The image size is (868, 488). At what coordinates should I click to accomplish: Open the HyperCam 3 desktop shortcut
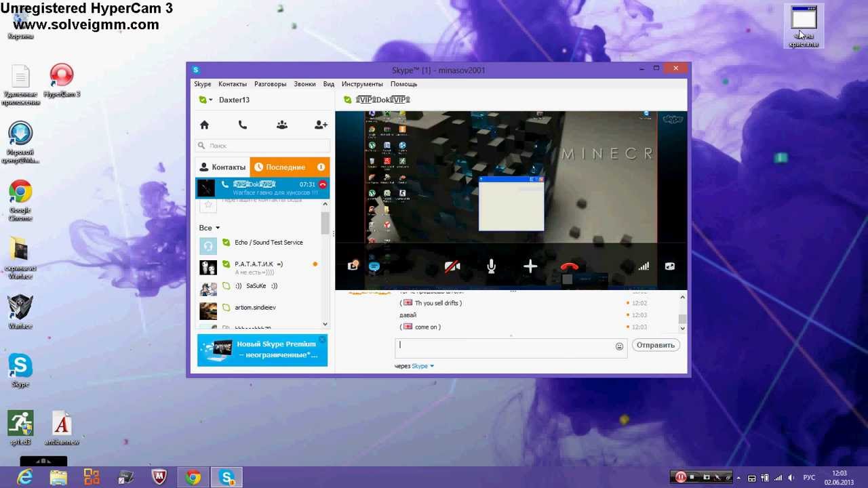[x=62, y=81]
